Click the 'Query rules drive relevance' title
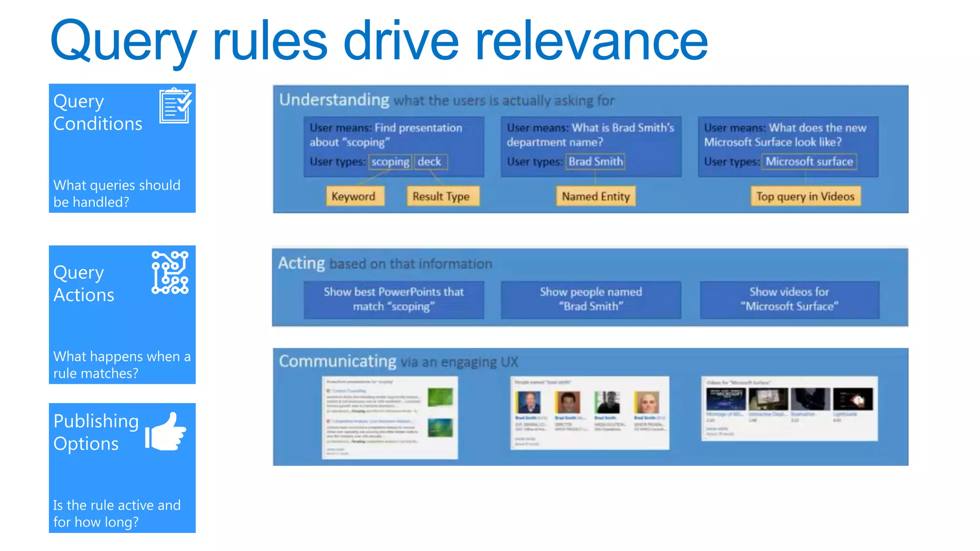980x551 pixels. click(379, 42)
